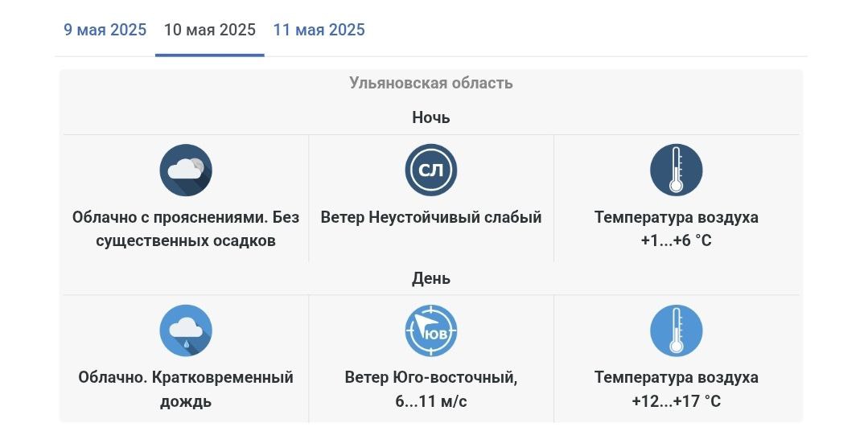Click the Ветер Неустойчивый слабый label
The image size is (868, 431).
tap(431, 217)
